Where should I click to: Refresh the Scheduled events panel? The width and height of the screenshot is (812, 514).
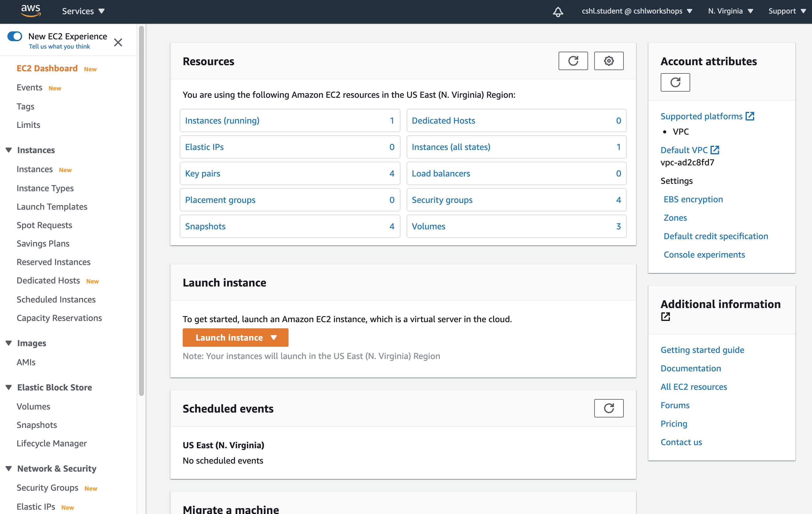click(x=608, y=408)
